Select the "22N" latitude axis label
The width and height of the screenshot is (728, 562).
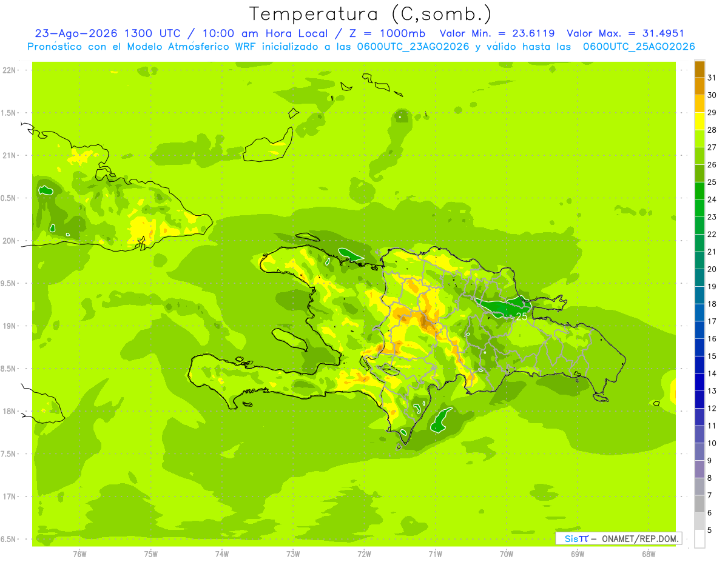click(x=9, y=70)
